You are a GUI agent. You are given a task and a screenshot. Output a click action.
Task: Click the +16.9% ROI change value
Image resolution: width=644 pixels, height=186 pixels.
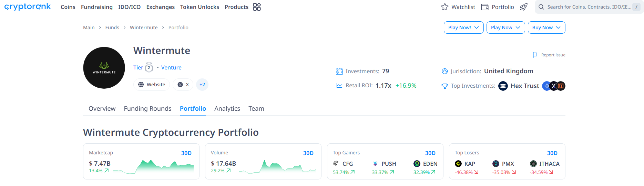[406, 86]
